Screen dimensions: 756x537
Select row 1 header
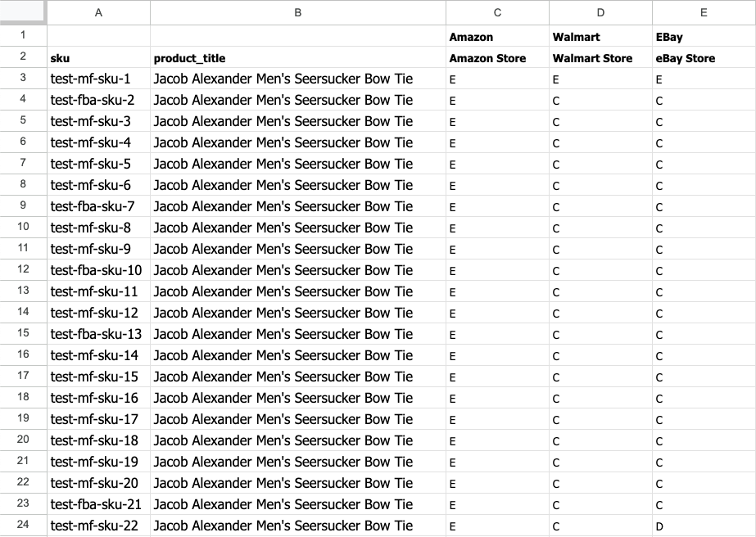[23, 36]
